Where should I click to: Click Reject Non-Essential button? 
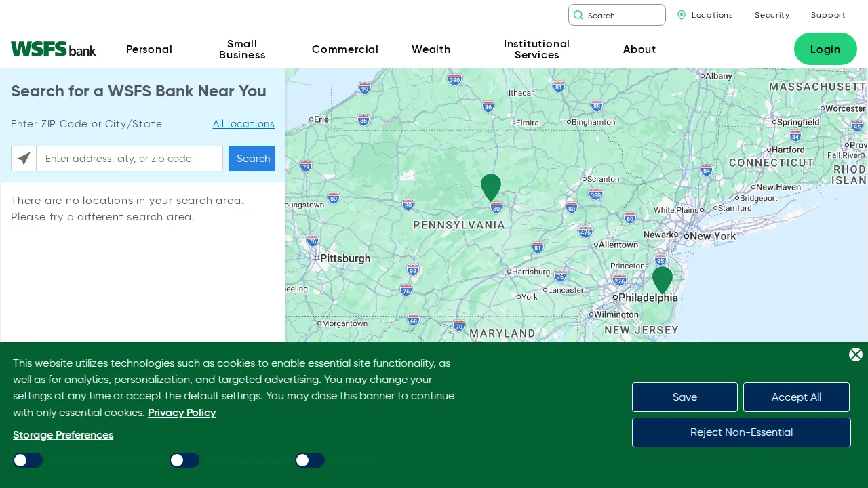coord(741,432)
